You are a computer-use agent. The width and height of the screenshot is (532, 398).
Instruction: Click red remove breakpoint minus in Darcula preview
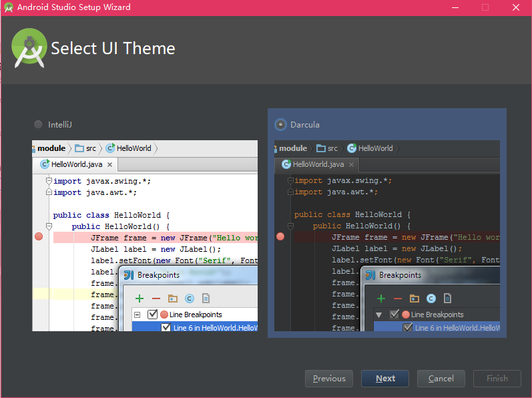point(398,298)
